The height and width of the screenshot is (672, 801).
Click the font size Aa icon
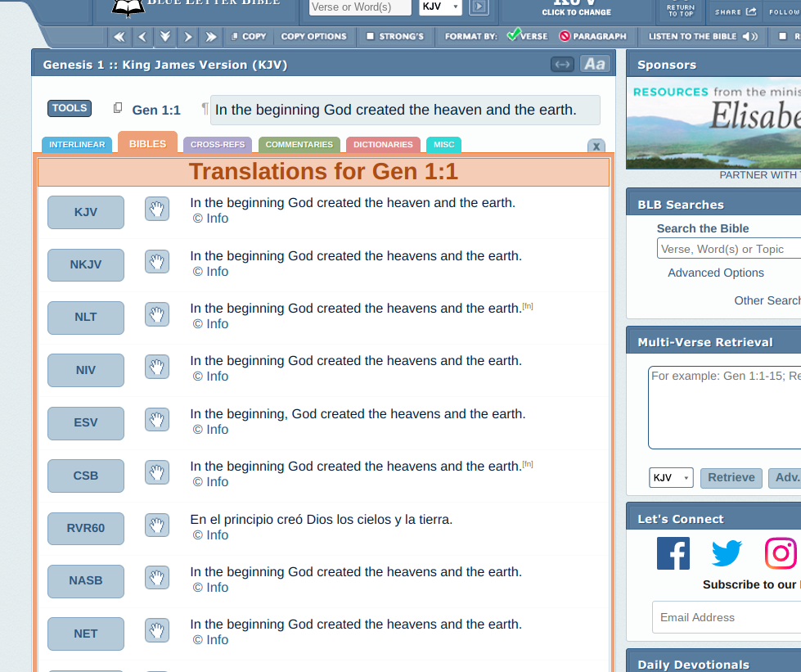tap(595, 65)
